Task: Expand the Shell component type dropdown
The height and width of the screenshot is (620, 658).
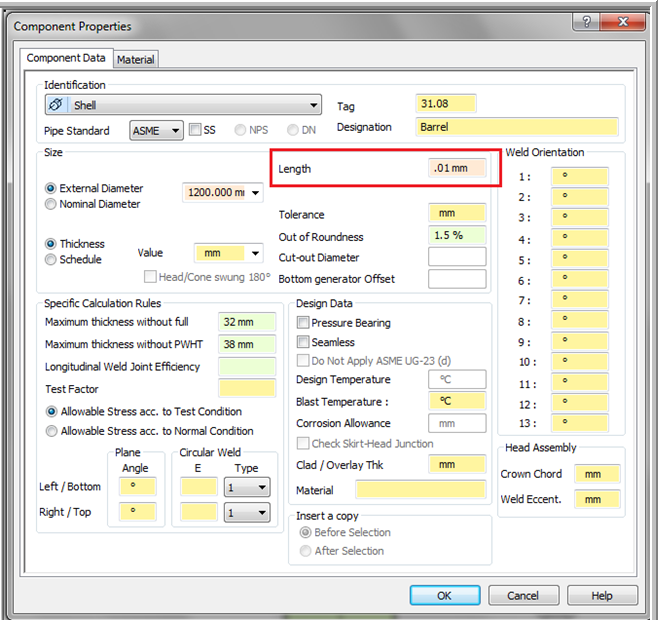Action: click(x=313, y=105)
